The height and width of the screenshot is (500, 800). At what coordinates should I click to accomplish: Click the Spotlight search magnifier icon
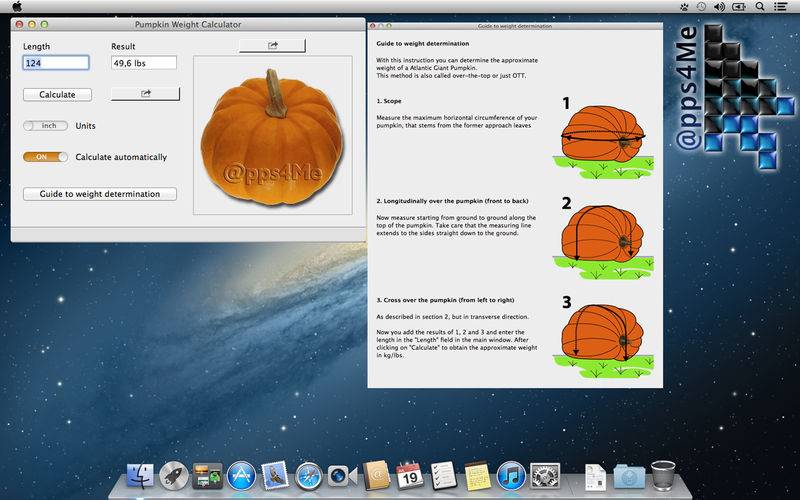tap(761, 6)
